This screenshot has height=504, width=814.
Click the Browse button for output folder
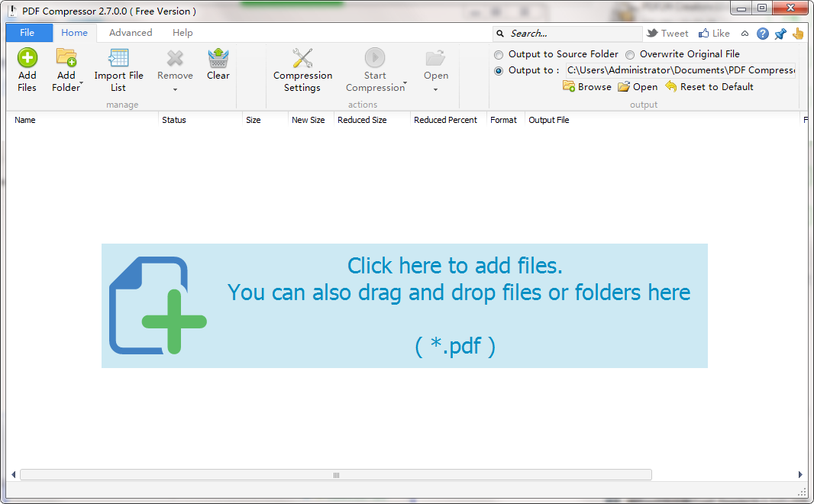tap(586, 86)
